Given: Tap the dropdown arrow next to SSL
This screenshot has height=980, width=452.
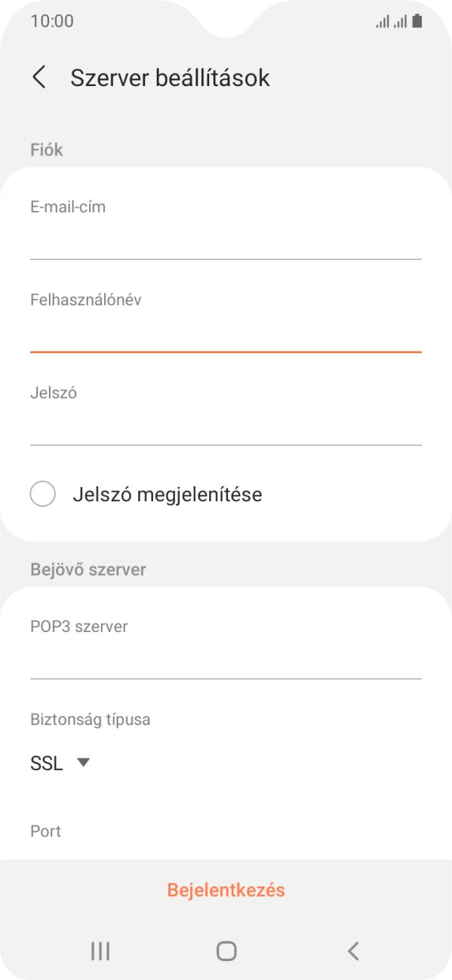Looking at the screenshot, I should point(83,763).
